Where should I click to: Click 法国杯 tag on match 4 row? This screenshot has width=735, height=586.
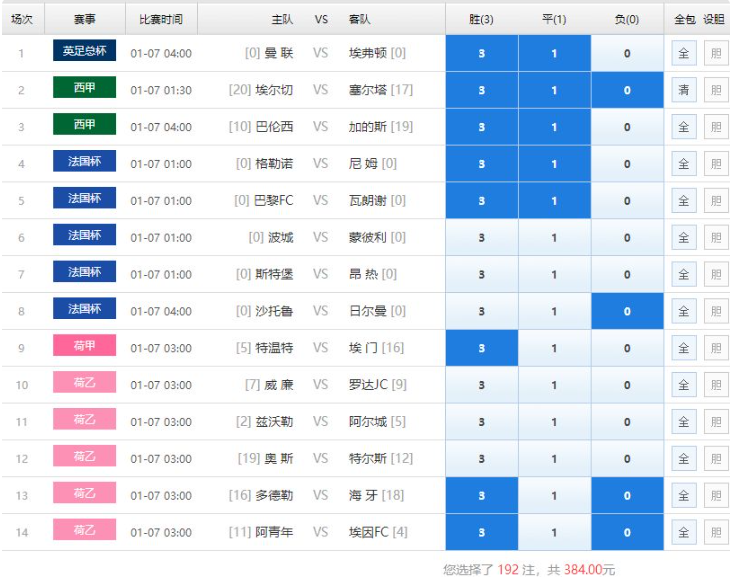click(x=84, y=161)
